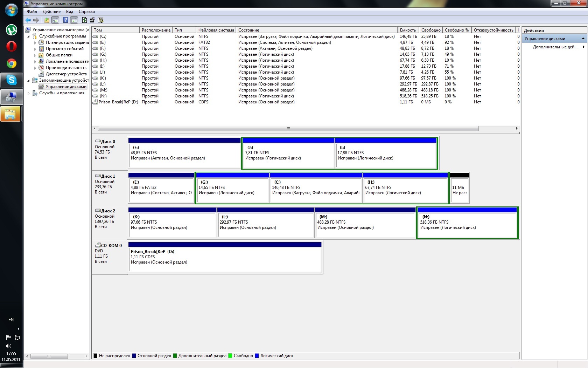The width and height of the screenshot is (588, 368).
Task: Sort by the Емкость column header
Action: tap(408, 30)
